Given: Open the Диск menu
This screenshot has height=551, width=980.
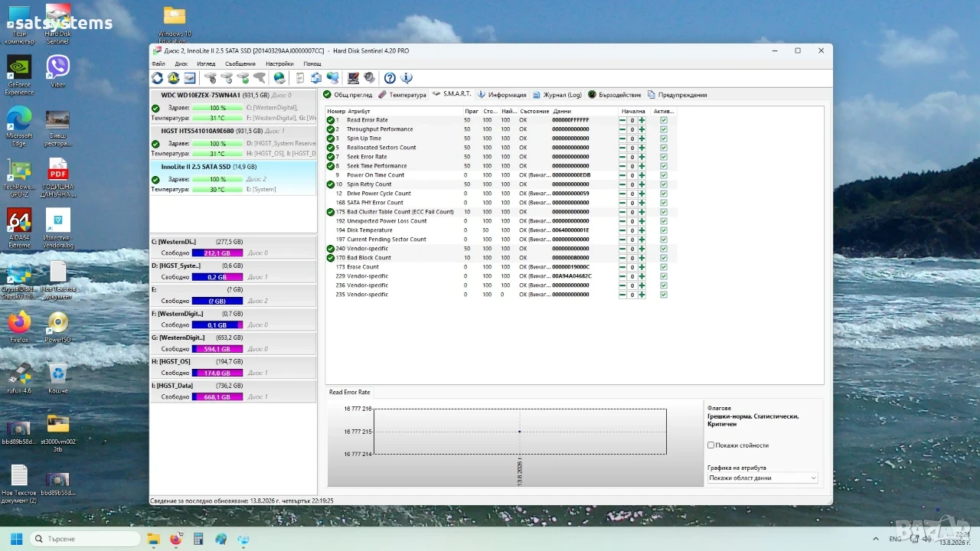Looking at the screenshot, I should 181,64.
